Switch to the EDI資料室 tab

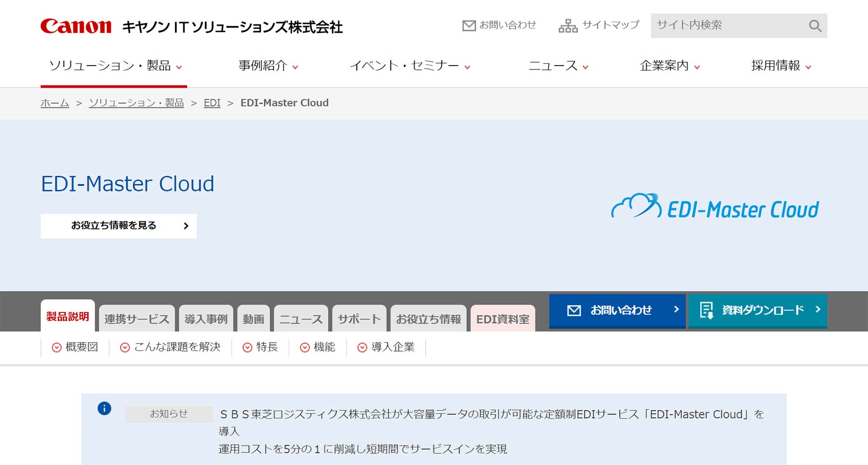coord(503,319)
